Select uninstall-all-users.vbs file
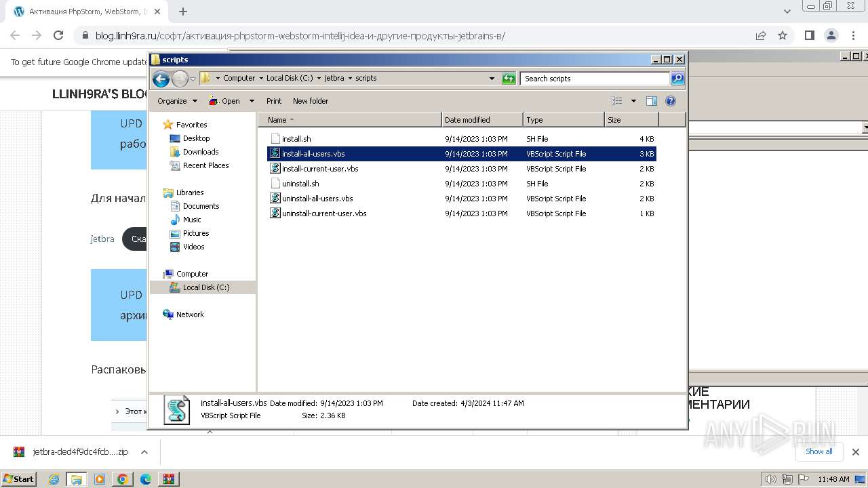 [462, 199]
